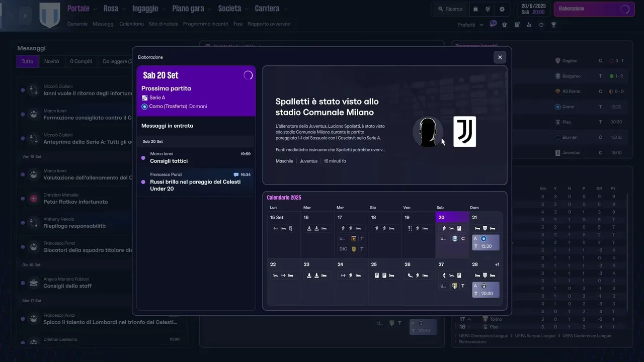Click the training schedule icons on day 25
The width and height of the screenshot is (644, 362).
[384, 276]
